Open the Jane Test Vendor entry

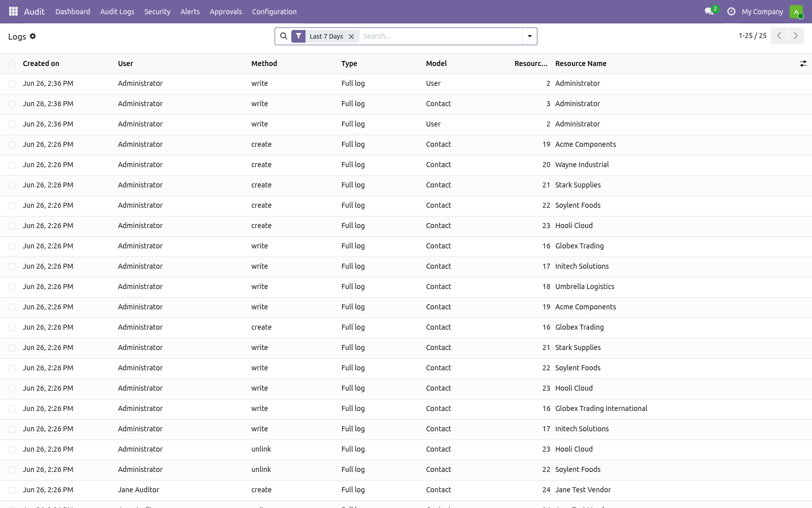(x=406, y=490)
